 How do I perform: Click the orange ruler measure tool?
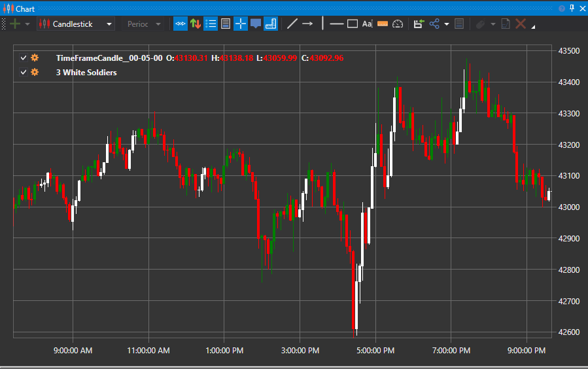click(x=383, y=24)
